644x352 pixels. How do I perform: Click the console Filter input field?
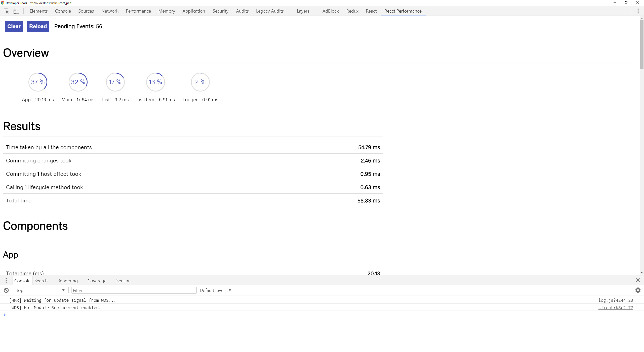tap(134, 290)
